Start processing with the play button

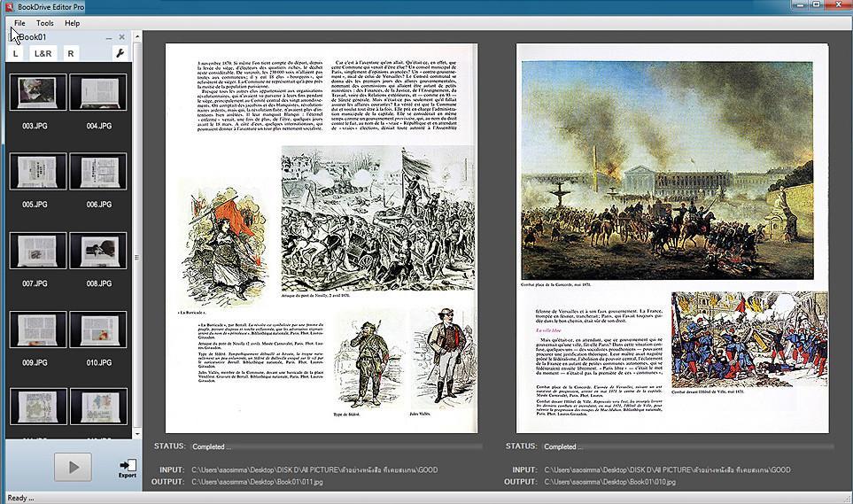(73, 467)
